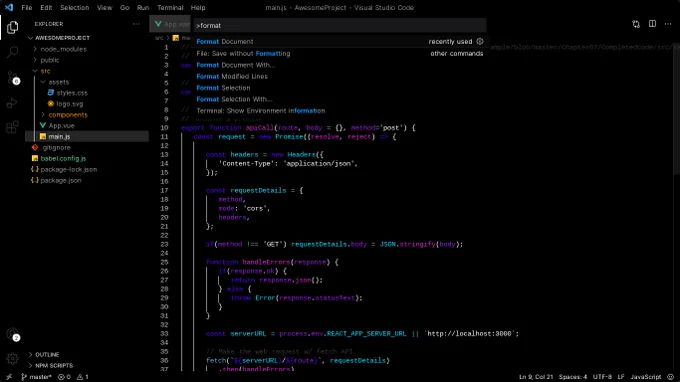The height and width of the screenshot is (382, 680).
Task: Configure keybinding gear for Format Document
Action: click(x=480, y=42)
